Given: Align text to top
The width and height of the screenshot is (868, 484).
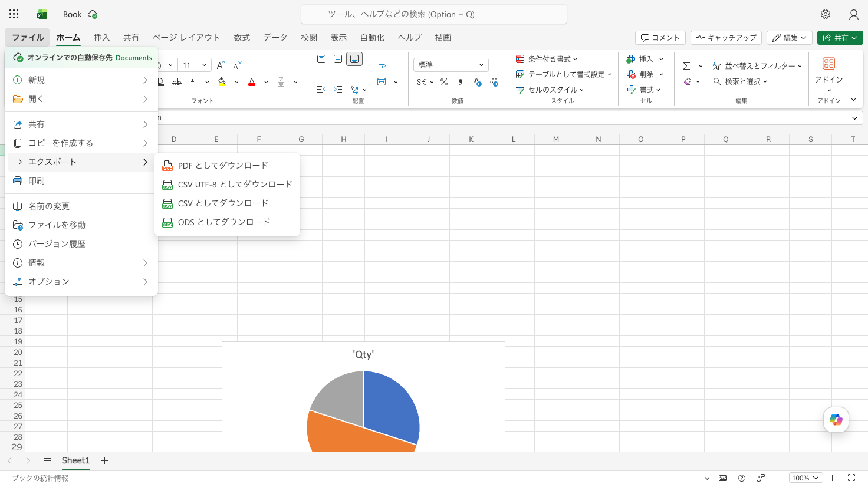Looking at the screenshot, I should pos(321,59).
